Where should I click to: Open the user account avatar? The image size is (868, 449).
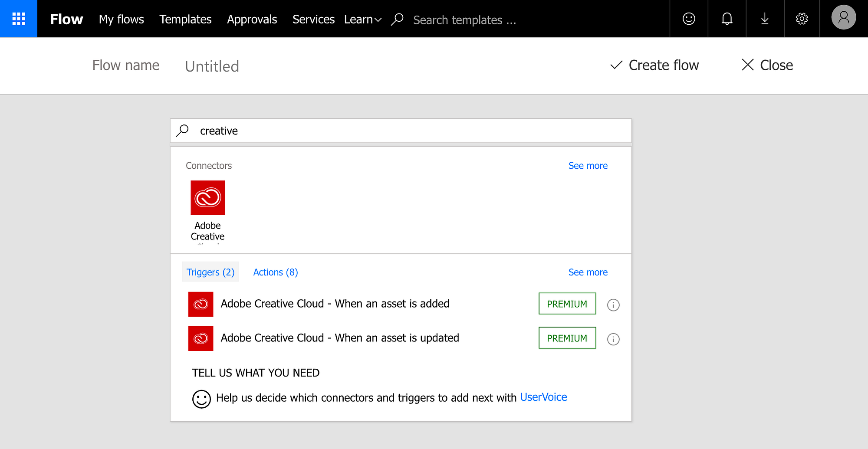[x=843, y=18]
